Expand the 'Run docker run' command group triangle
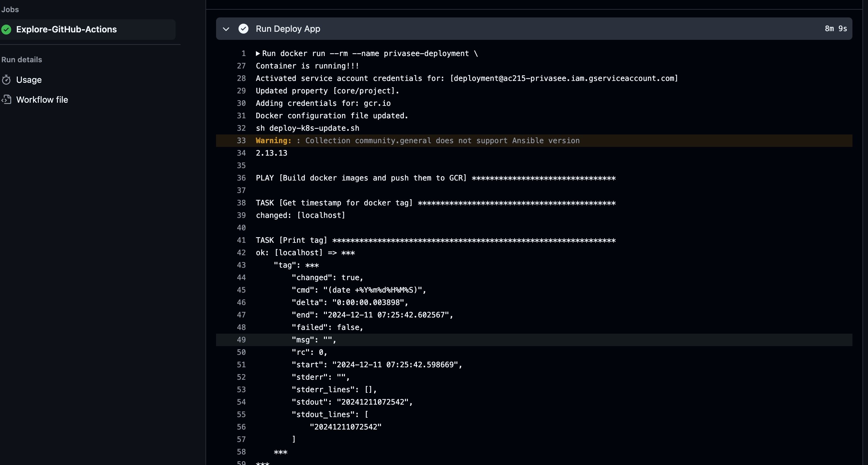The image size is (868, 465). (x=258, y=53)
